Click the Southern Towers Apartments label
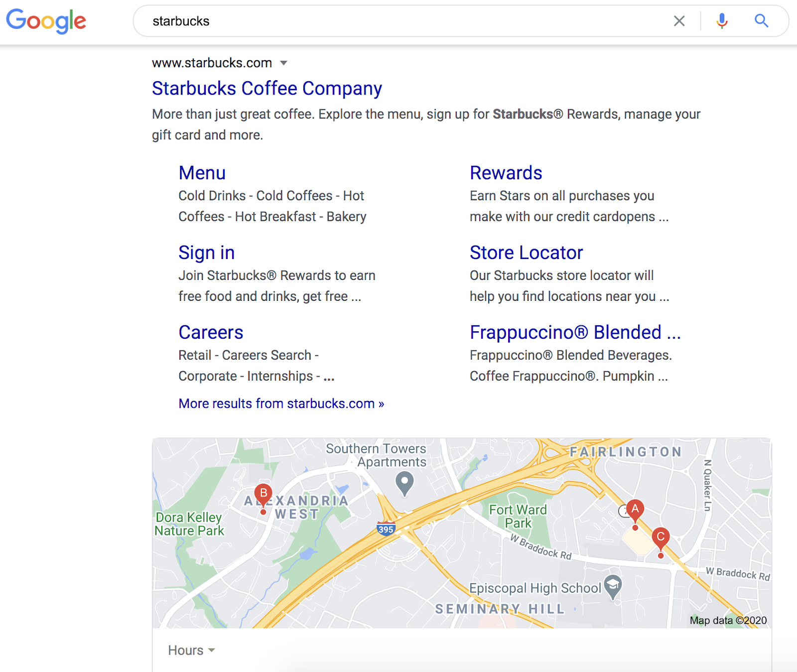 [376, 455]
